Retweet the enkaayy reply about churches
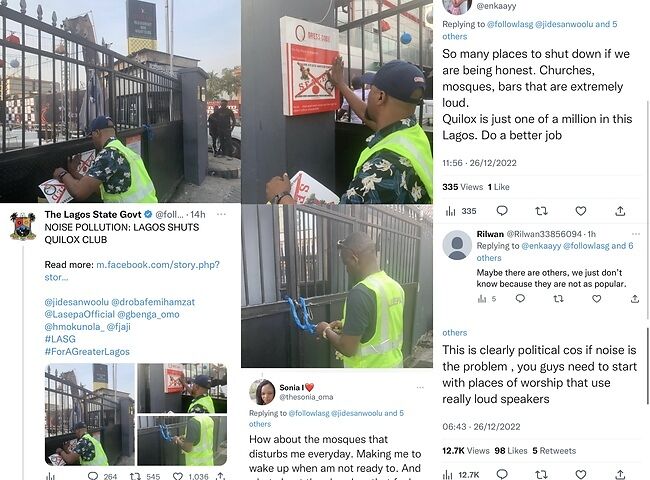Screen dimensions: 650x480 (x=541, y=211)
